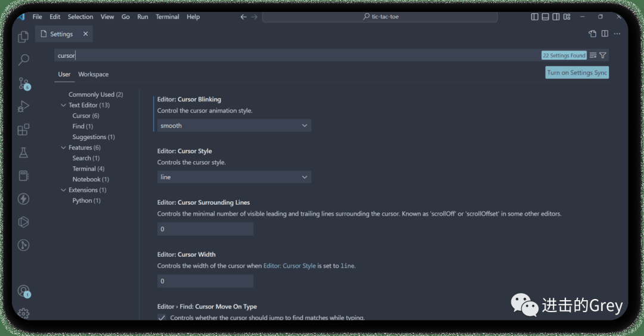This screenshot has height=336, width=644.
Task: Open Source Control view with 6 badge
Action: [24, 84]
